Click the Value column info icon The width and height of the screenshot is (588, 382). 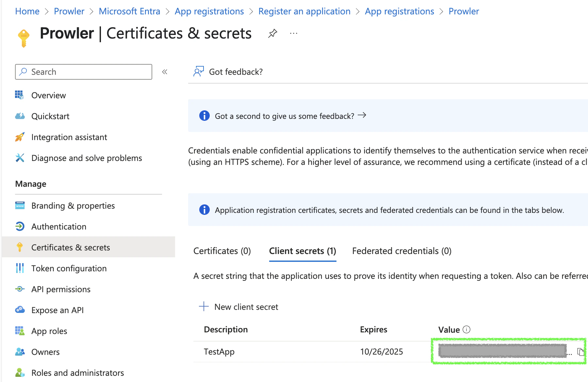pyautogui.click(x=466, y=329)
